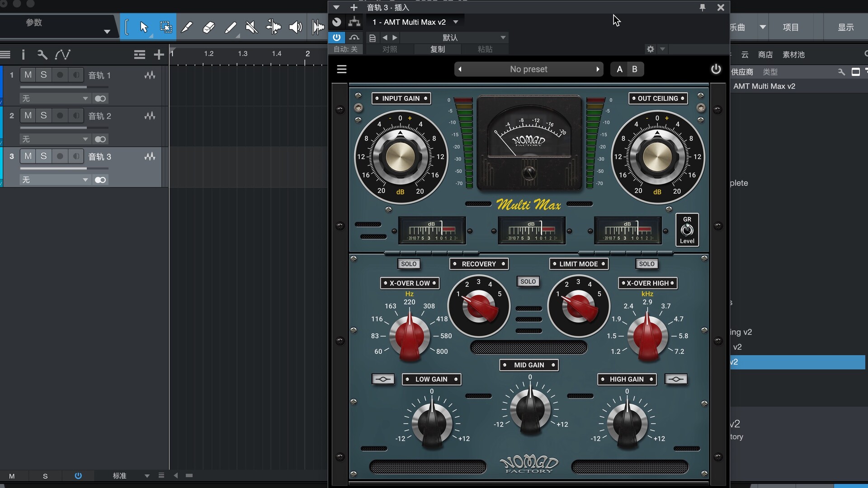Click the preset file icon

(x=372, y=38)
